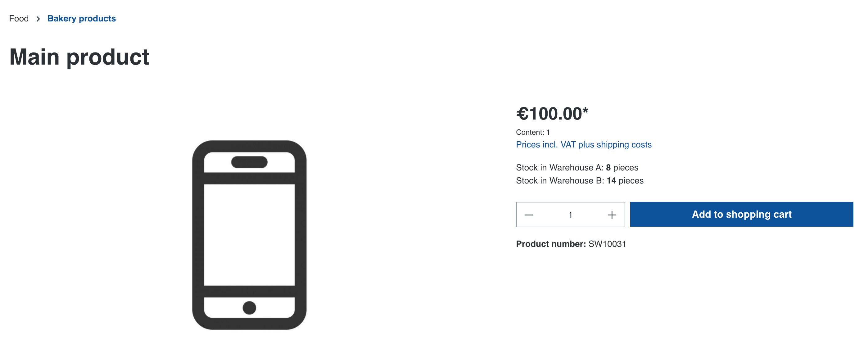Click the Stock in Warehouse A label

click(559, 167)
